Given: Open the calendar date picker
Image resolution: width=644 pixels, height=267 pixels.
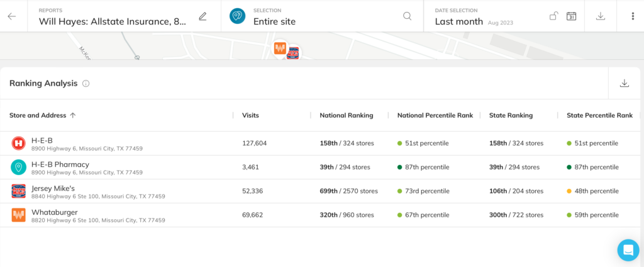Looking at the screenshot, I should (571, 16).
